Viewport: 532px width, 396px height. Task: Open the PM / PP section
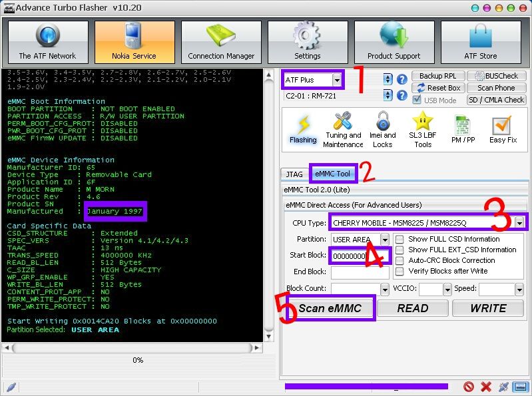click(x=463, y=129)
